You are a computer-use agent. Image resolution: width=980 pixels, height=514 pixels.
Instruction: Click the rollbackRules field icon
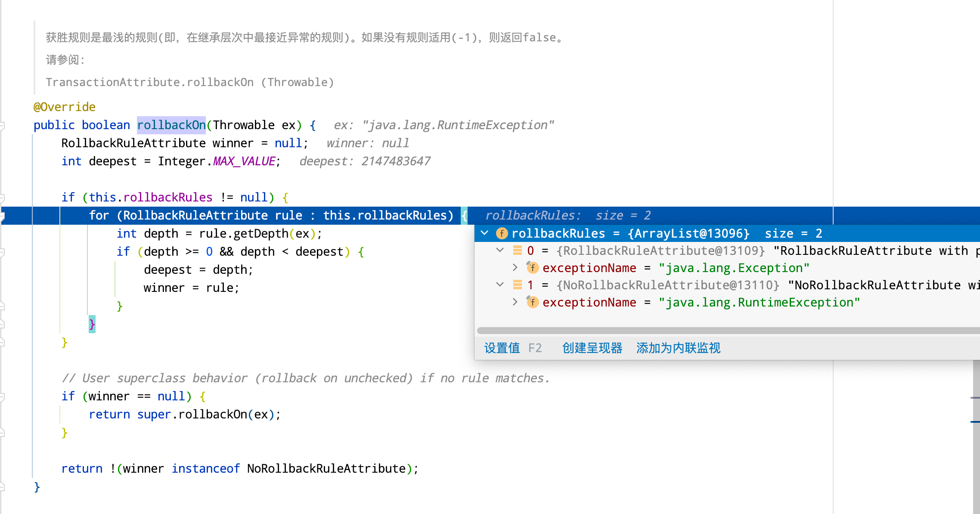point(502,233)
